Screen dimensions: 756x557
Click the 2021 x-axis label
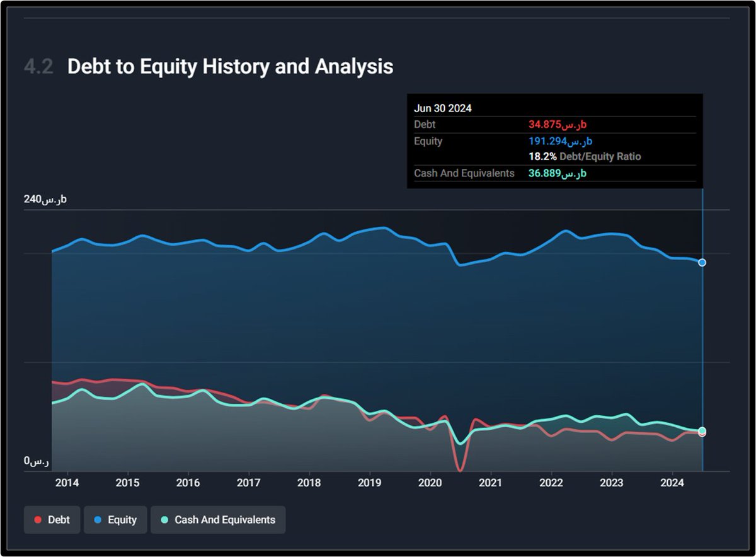click(490, 483)
